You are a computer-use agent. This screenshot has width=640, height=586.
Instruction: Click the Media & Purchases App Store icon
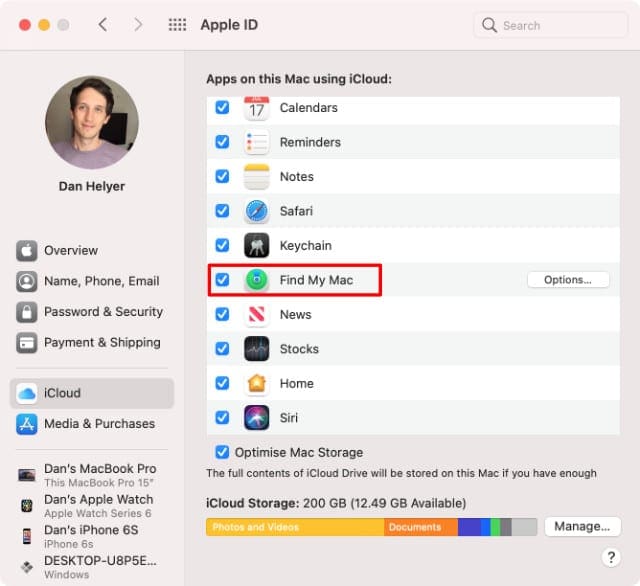point(27,424)
